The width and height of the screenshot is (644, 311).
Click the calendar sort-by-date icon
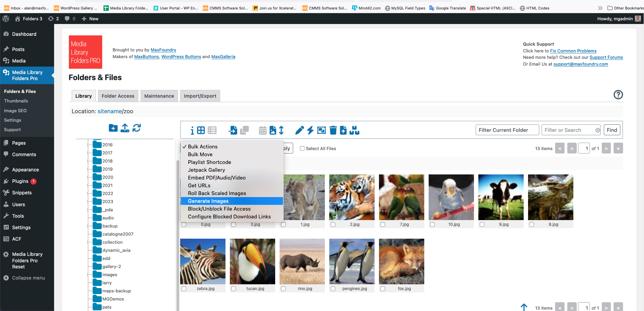click(x=263, y=130)
